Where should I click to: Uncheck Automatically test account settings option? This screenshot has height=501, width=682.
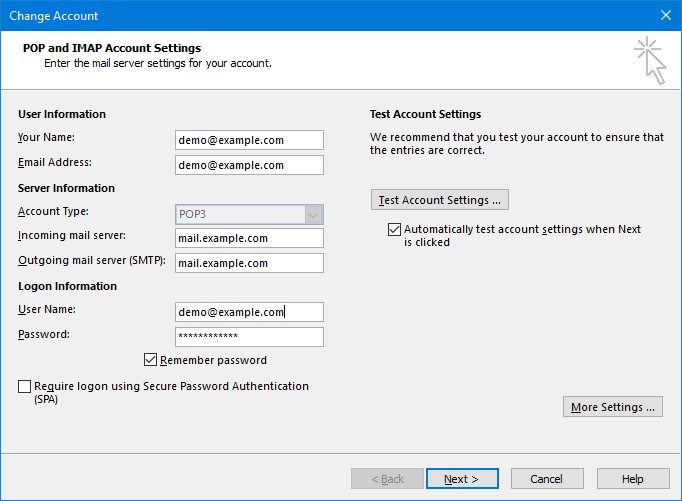click(394, 229)
